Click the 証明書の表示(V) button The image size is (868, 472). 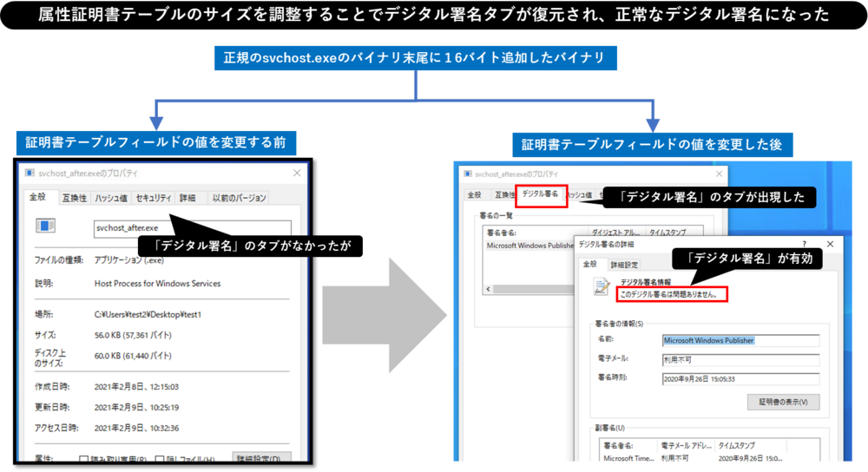point(783,402)
